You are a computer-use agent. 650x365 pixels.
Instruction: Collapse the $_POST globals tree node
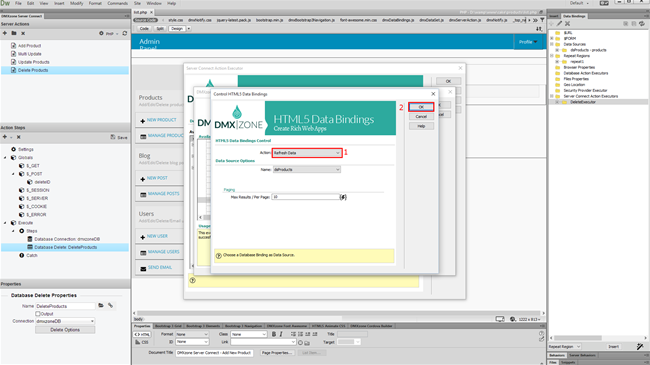pos(13,174)
